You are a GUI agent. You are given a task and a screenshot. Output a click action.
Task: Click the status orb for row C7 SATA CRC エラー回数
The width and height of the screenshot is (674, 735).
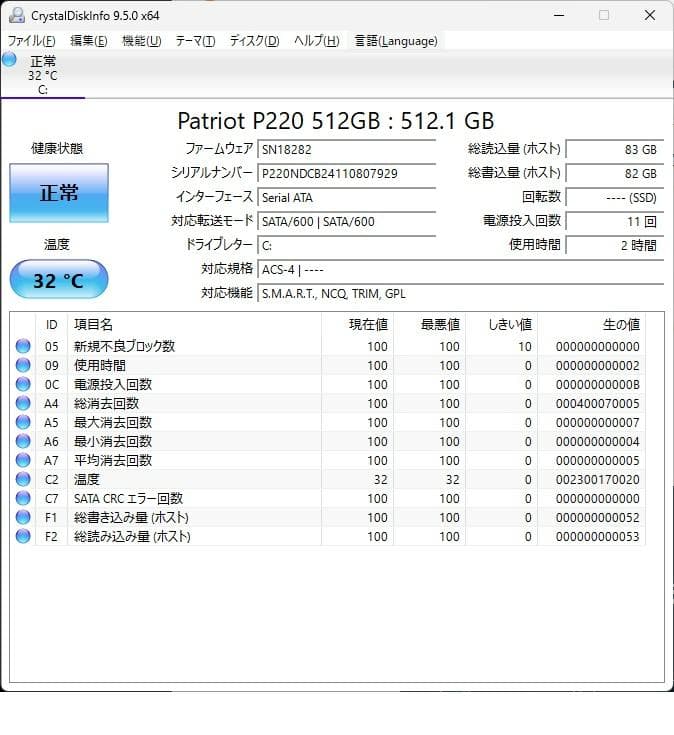click(x=23, y=498)
